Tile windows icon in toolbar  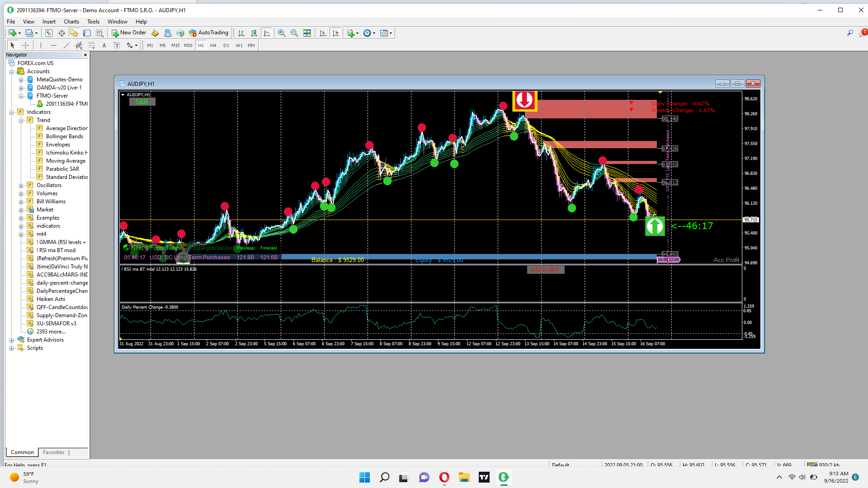point(307,33)
